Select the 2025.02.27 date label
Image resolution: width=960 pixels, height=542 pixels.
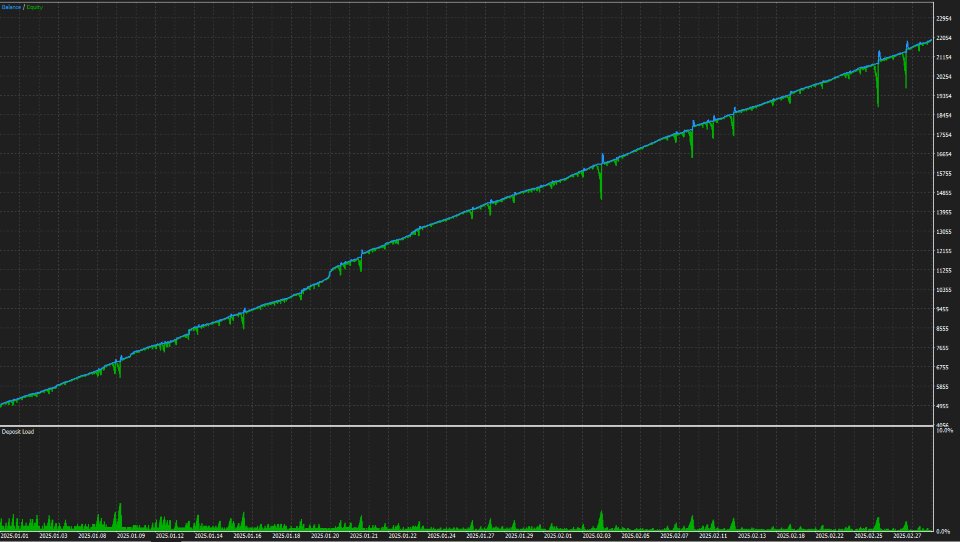(x=907, y=536)
